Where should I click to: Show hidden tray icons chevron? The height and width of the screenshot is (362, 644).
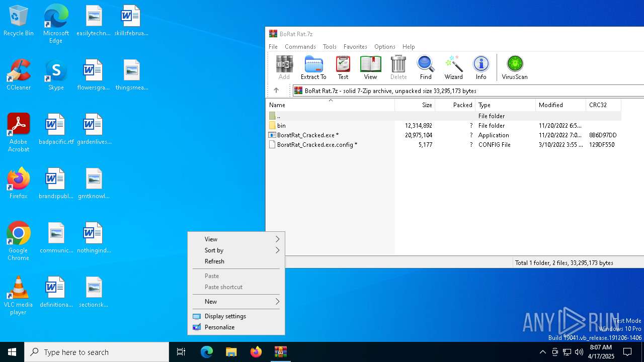(542, 352)
